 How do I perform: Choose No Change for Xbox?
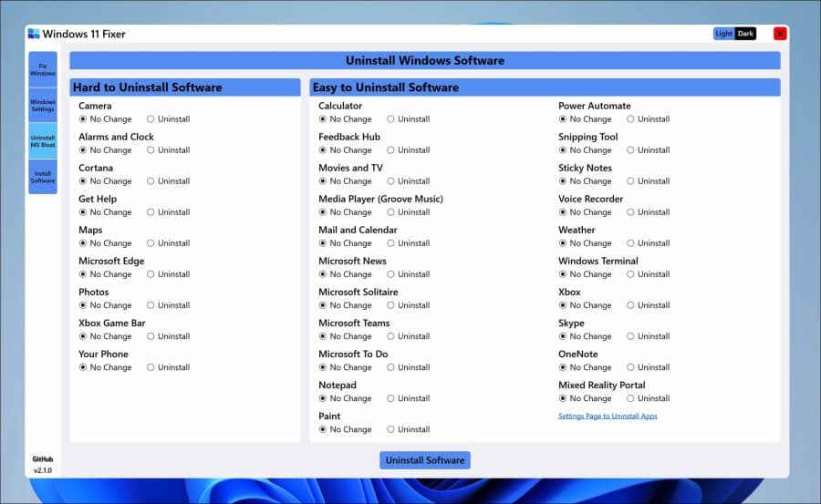pyautogui.click(x=585, y=305)
